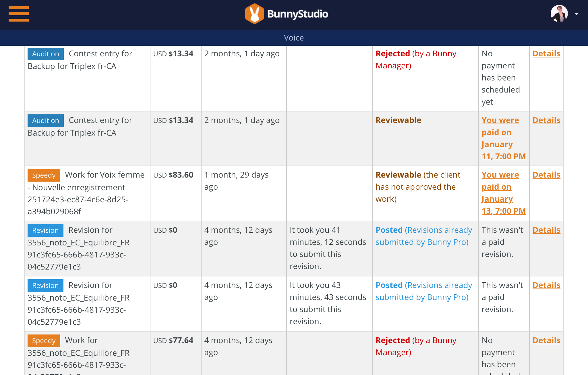This screenshot has height=375, width=588.
Task: Click the Speedy badge for Voix femme
Action: [x=44, y=175]
